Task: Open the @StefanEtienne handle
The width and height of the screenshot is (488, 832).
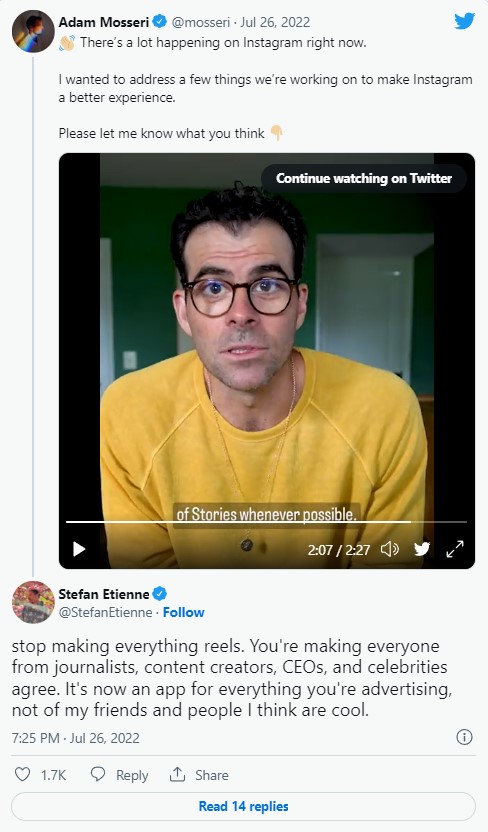Action: tap(105, 612)
